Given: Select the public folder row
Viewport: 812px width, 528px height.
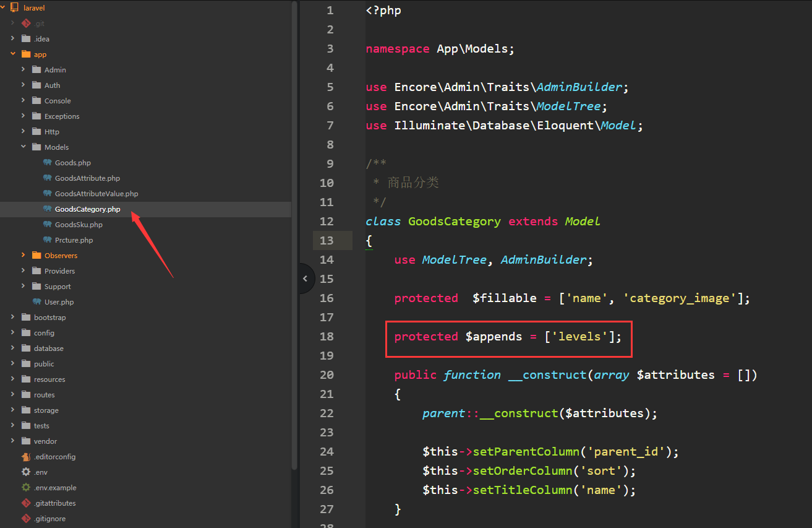Looking at the screenshot, I should pos(145,363).
